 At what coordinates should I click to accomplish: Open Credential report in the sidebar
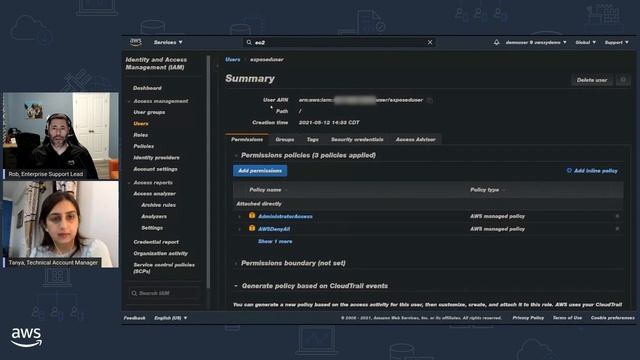tap(156, 242)
